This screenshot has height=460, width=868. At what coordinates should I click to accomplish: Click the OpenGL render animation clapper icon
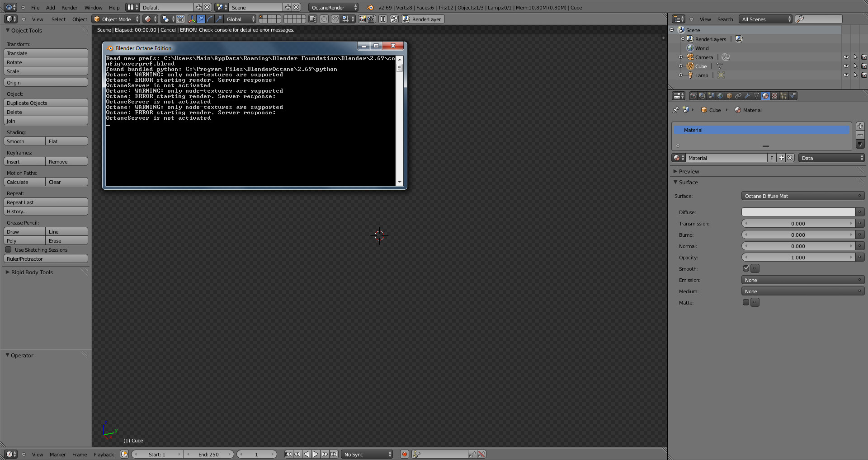(x=371, y=19)
